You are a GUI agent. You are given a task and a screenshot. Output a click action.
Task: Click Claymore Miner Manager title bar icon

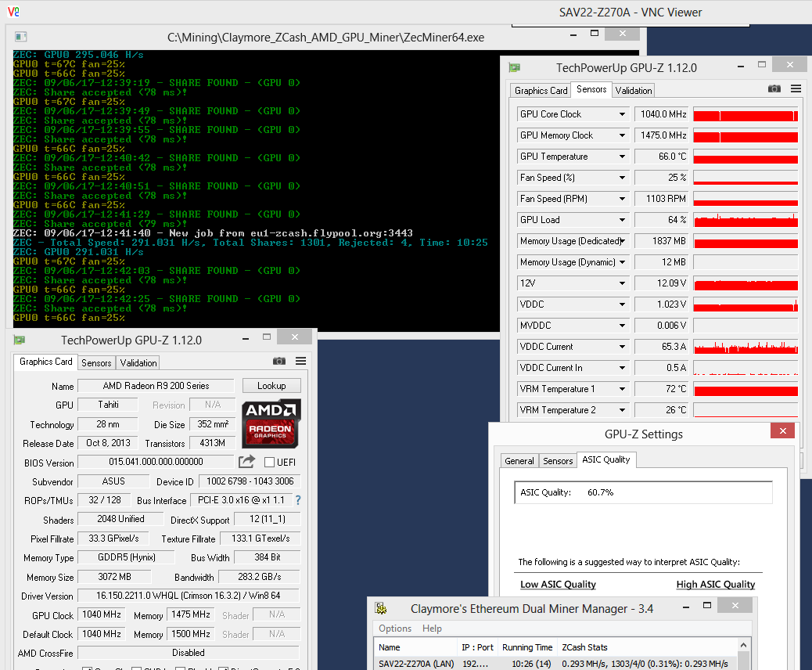381,608
